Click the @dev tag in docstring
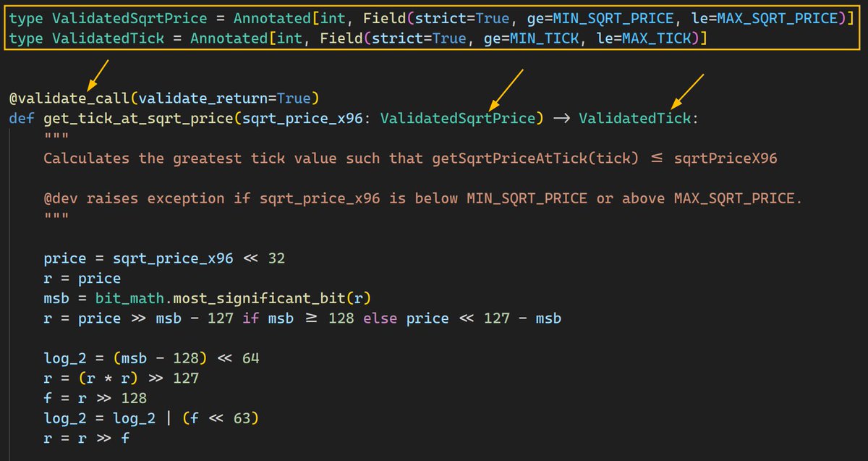 pos(60,198)
